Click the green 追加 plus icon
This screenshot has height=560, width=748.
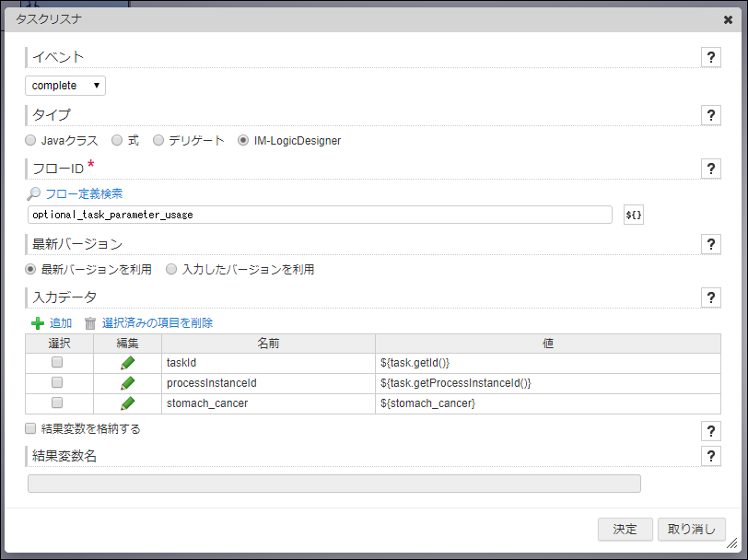[38, 322]
